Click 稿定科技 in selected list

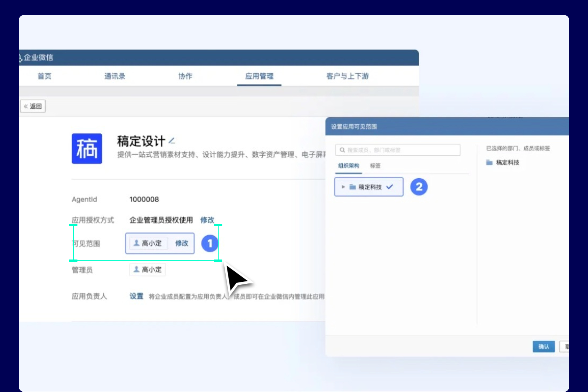pyautogui.click(x=507, y=162)
